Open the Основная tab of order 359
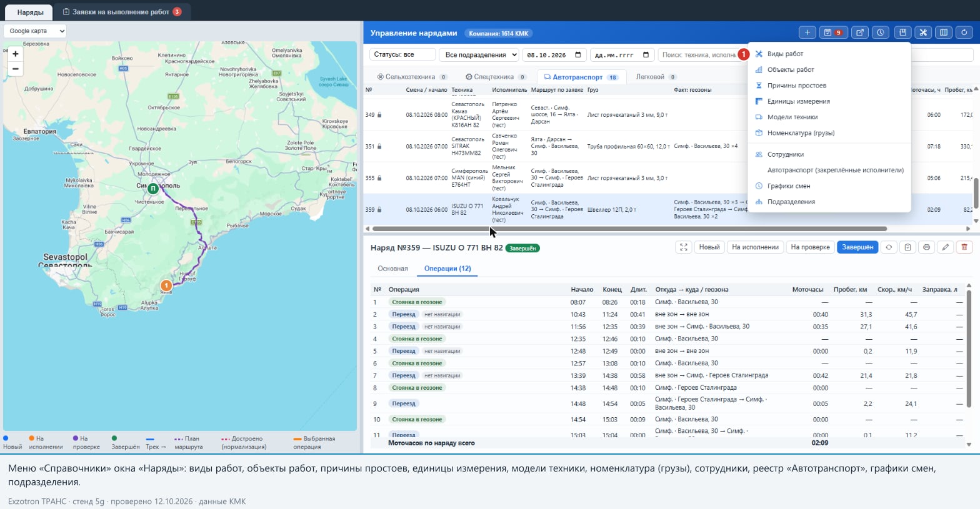Viewport: 980px width, 509px height. point(392,269)
